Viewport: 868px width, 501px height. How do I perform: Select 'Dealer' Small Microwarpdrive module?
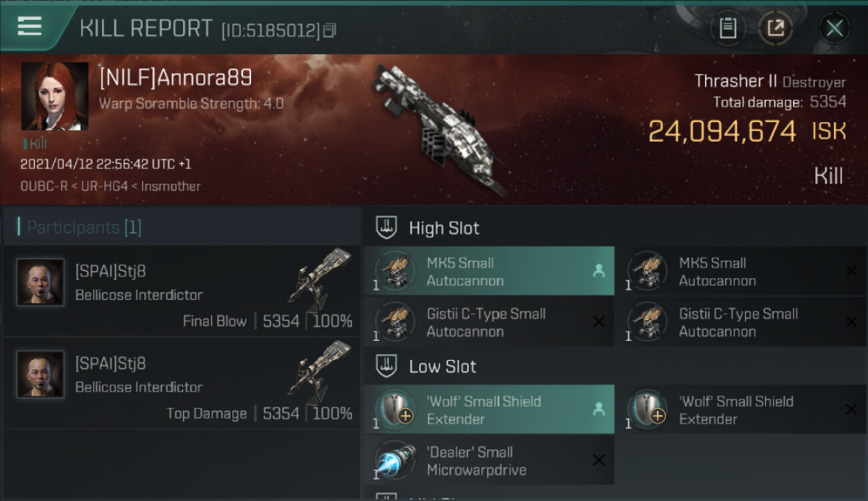coord(489,460)
